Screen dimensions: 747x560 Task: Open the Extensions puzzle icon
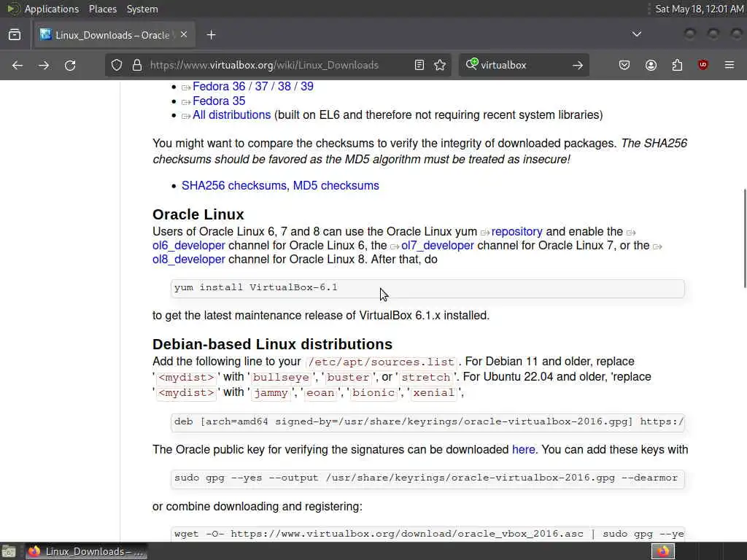point(677,65)
